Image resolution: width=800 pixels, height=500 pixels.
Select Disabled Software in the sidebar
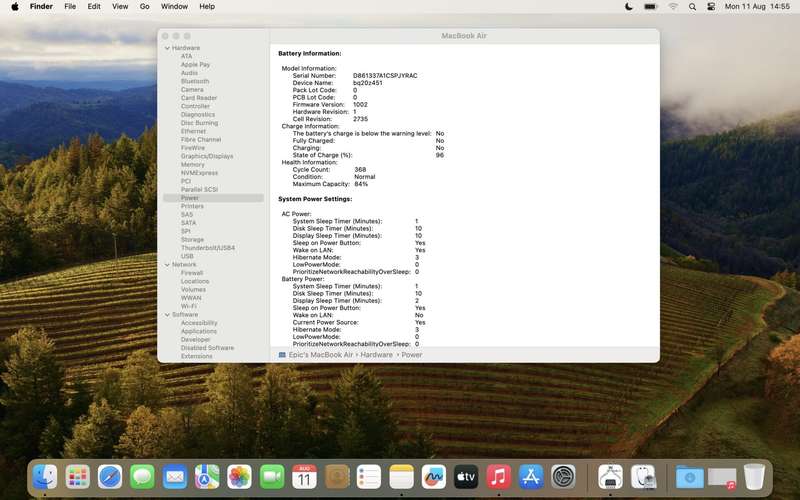207,348
